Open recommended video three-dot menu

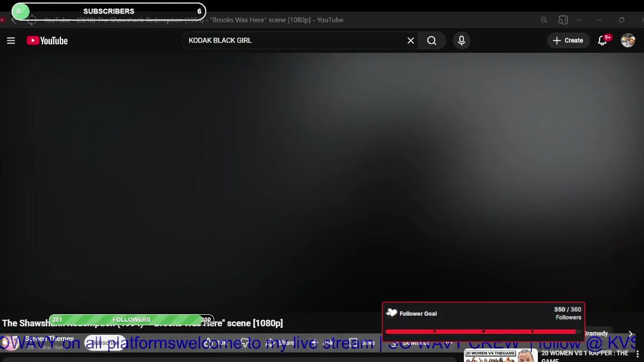637,354
